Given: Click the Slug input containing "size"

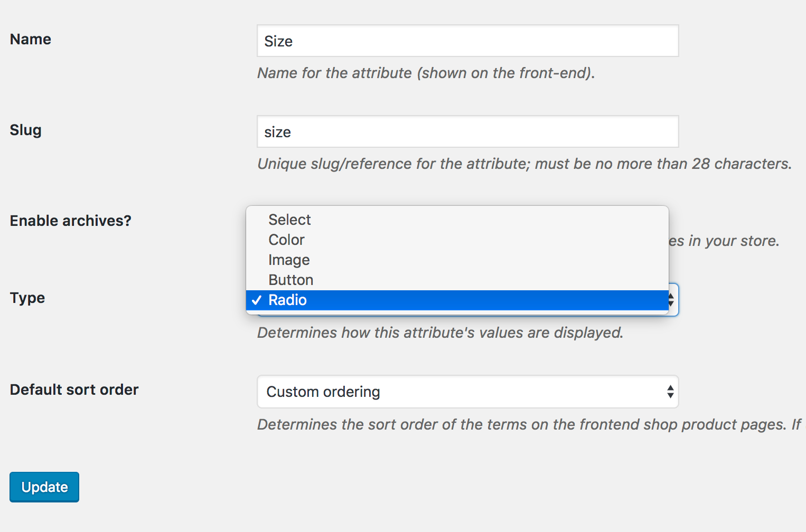Looking at the screenshot, I should point(467,131).
